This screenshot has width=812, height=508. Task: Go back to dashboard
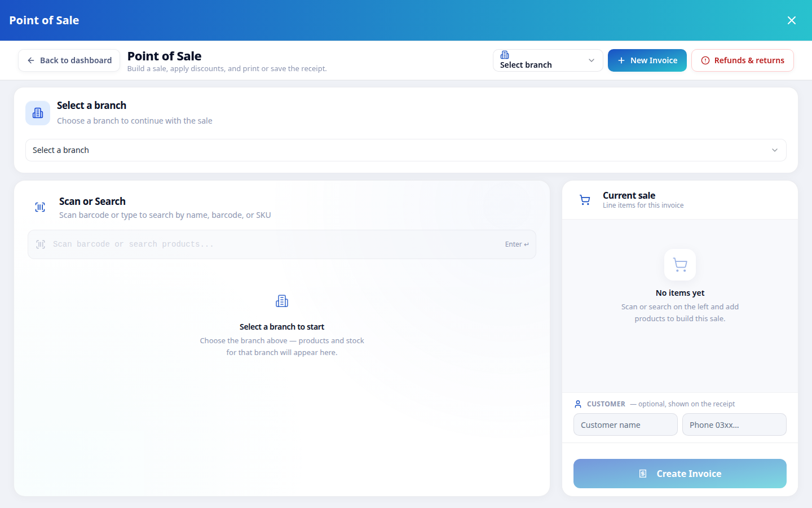(x=69, y=60)
